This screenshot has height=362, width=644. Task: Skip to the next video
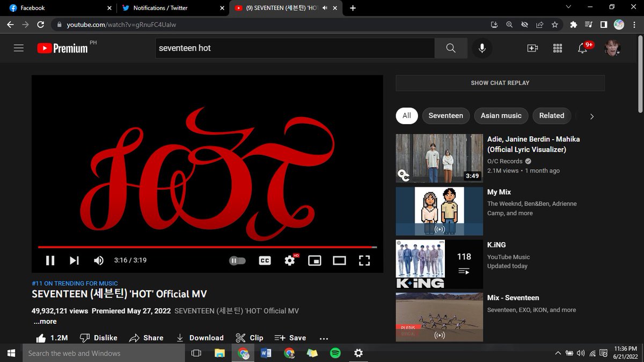(x=74, y=260)
